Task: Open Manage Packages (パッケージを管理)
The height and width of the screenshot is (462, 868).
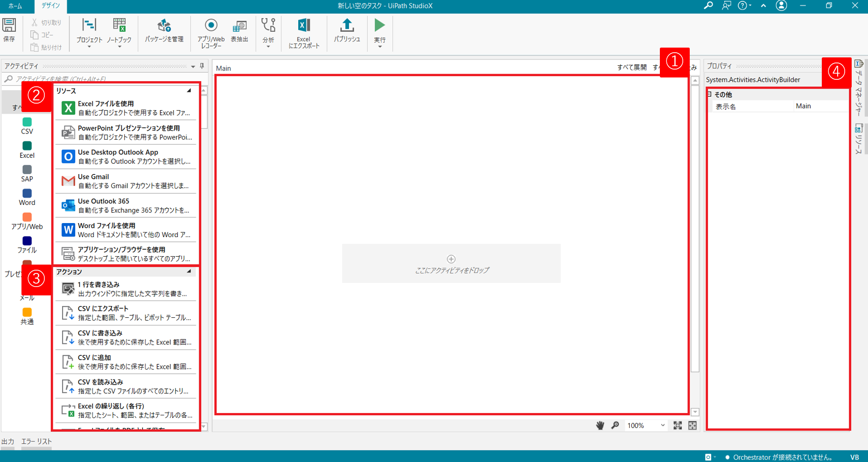Action: coord(164,31)
